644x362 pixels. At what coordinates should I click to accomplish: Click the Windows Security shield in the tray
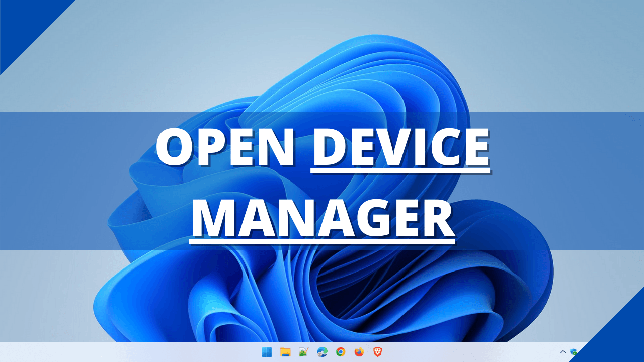coord(575,350)
